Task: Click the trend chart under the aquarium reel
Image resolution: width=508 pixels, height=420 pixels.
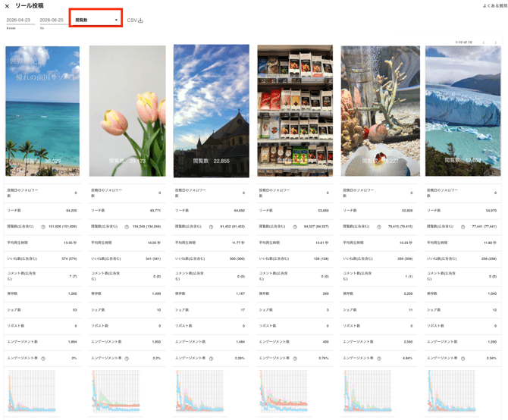Action: pos(368,391)
